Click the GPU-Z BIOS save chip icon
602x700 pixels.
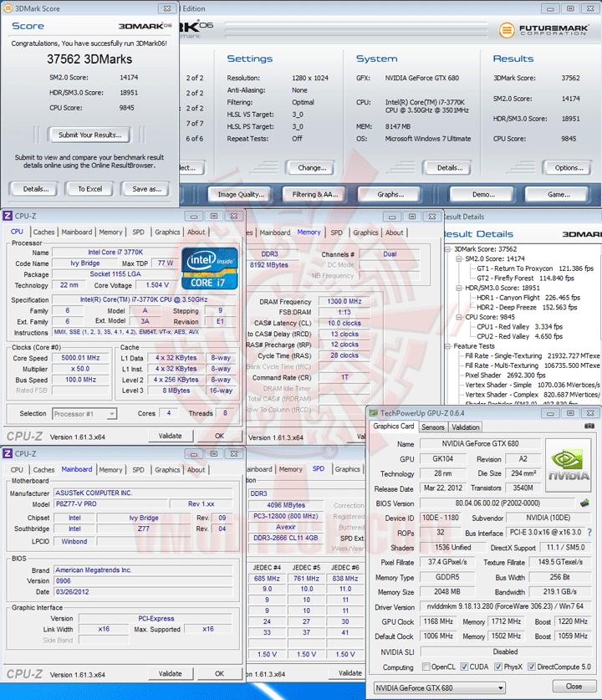pyautogui.click(x=584, y=503)
